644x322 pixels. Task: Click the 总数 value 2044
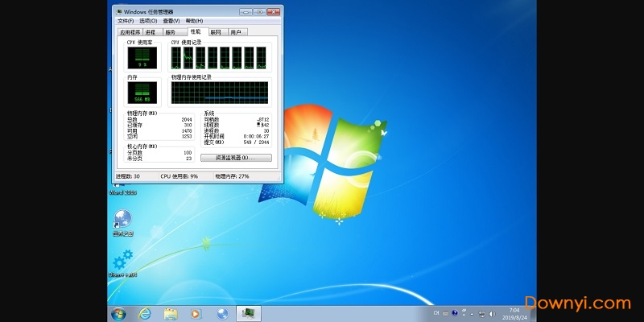[187, 119]
